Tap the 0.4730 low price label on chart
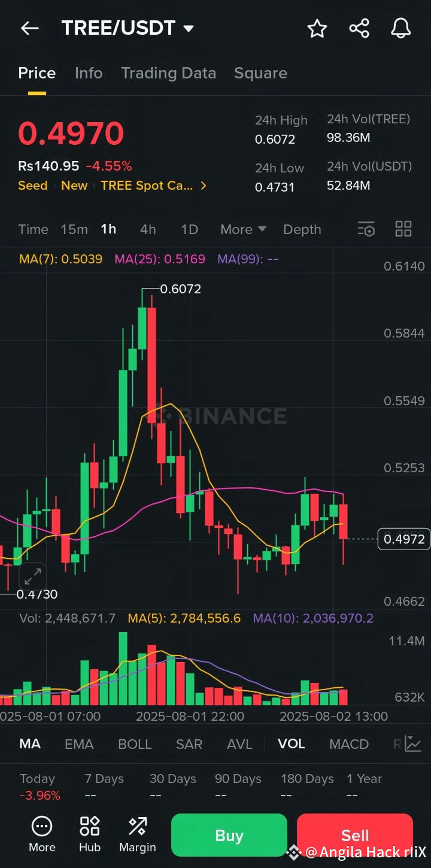 tap(37, 594)
